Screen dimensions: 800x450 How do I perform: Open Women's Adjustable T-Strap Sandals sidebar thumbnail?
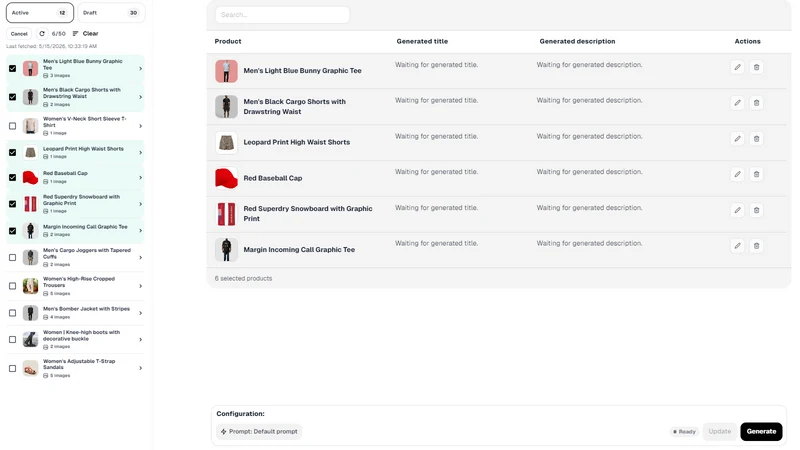[x=30, y=368]
